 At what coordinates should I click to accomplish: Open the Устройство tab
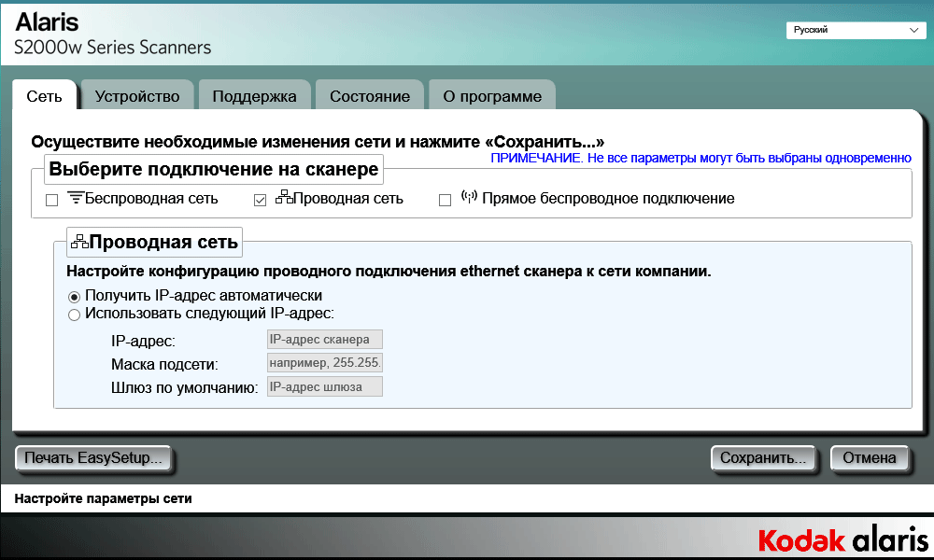137,96
